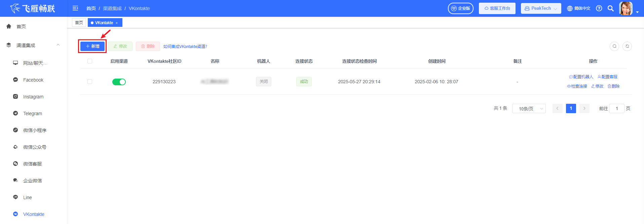Open VKontakte channel in sidebar

[34, 214]
